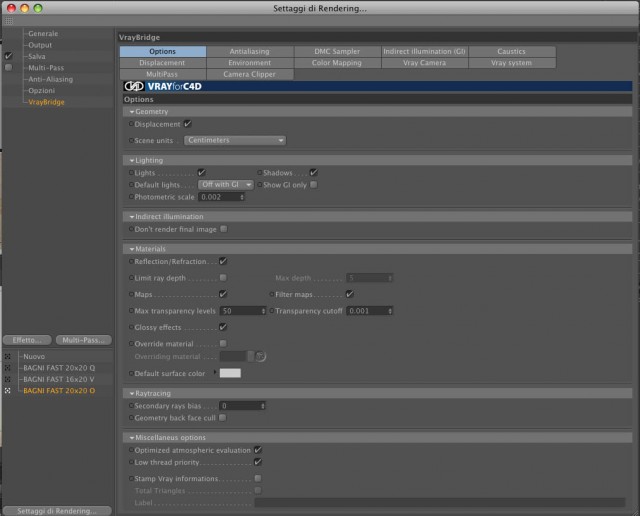Click the Default surface color swatch
Screen dimensions: 640x516
pyautogui.click(x=230, y=373)
